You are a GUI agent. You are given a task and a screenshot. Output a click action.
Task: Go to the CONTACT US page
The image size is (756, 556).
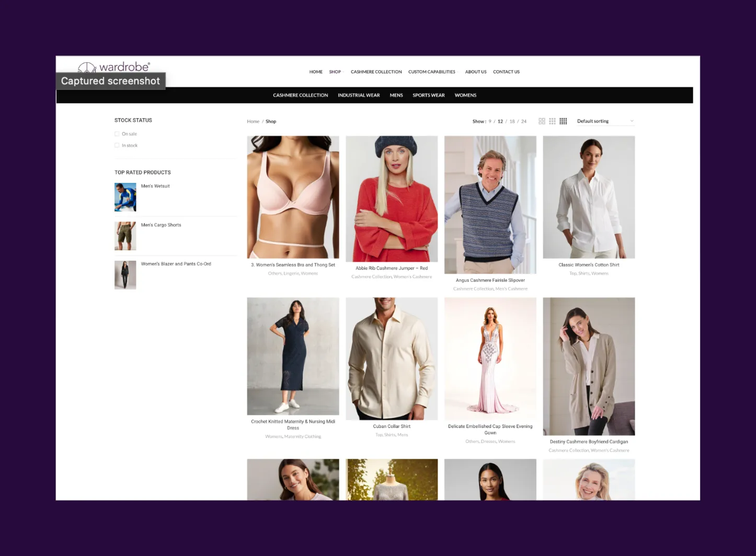pos(506,72)
